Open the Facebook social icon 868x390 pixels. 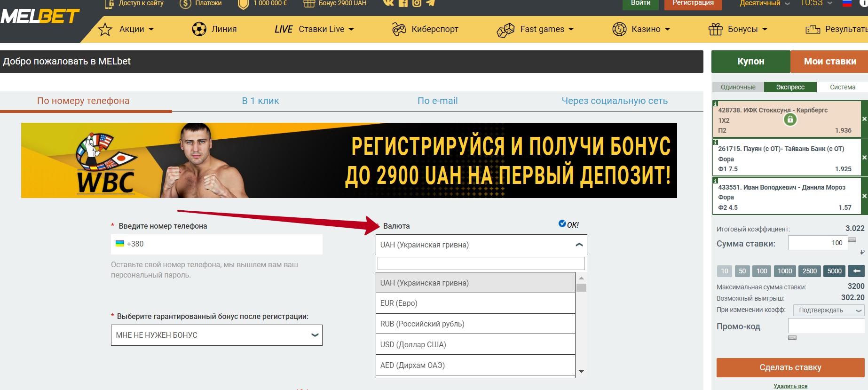coord(403,3)
